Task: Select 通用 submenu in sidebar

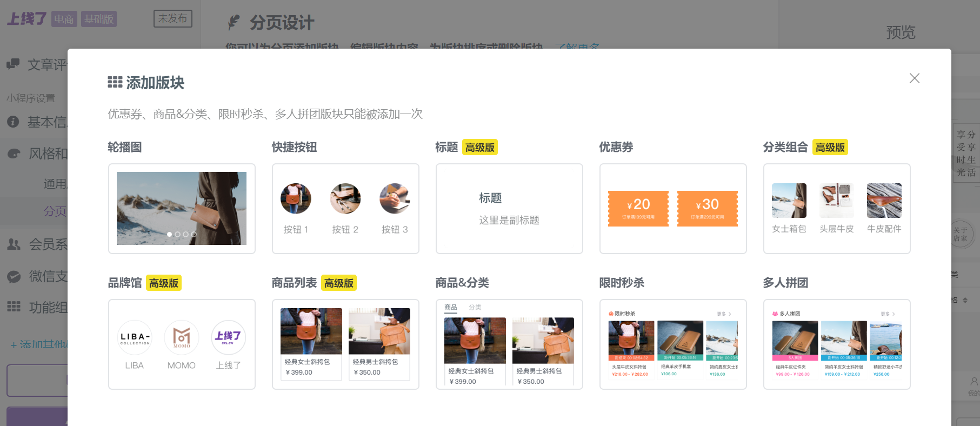Action: 55,184
